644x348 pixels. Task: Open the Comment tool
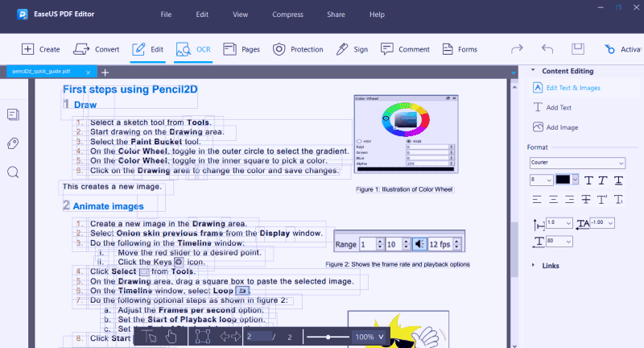pos(405,49)
